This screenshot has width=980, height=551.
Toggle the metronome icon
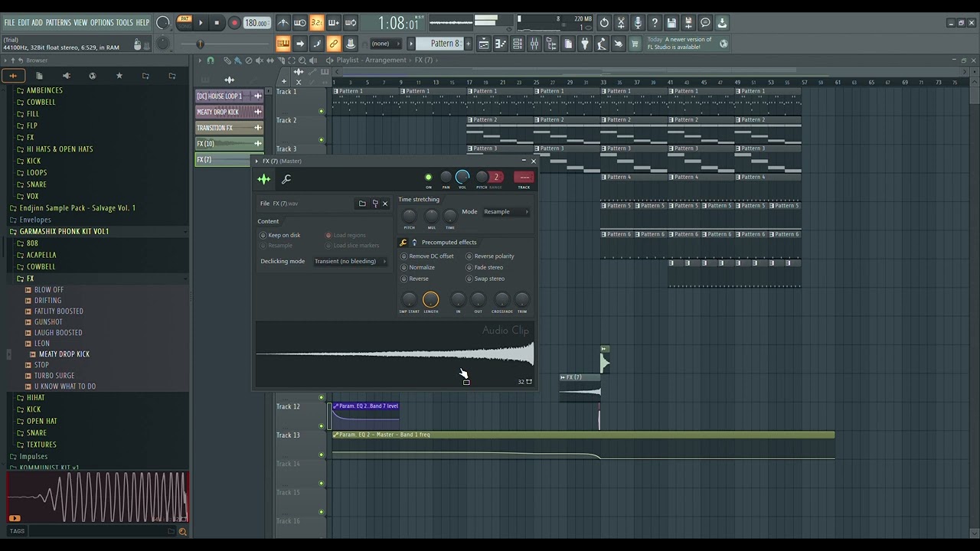(283, 23)
